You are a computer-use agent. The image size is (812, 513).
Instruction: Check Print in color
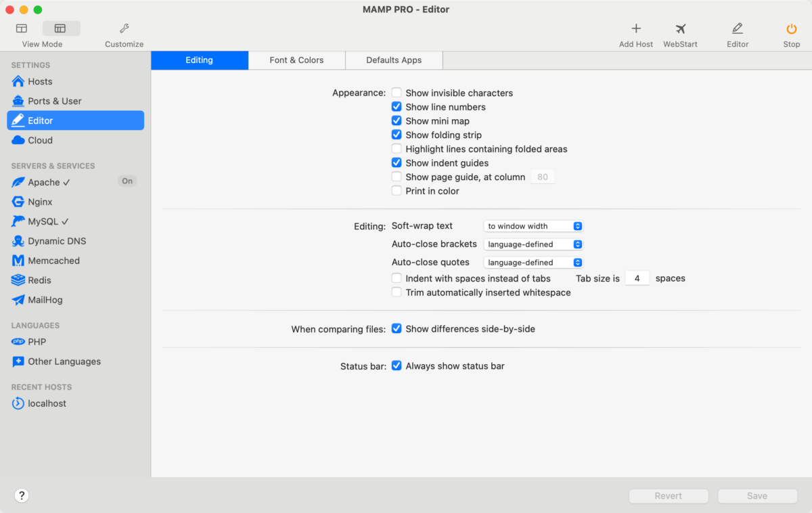tap(397, 191)
